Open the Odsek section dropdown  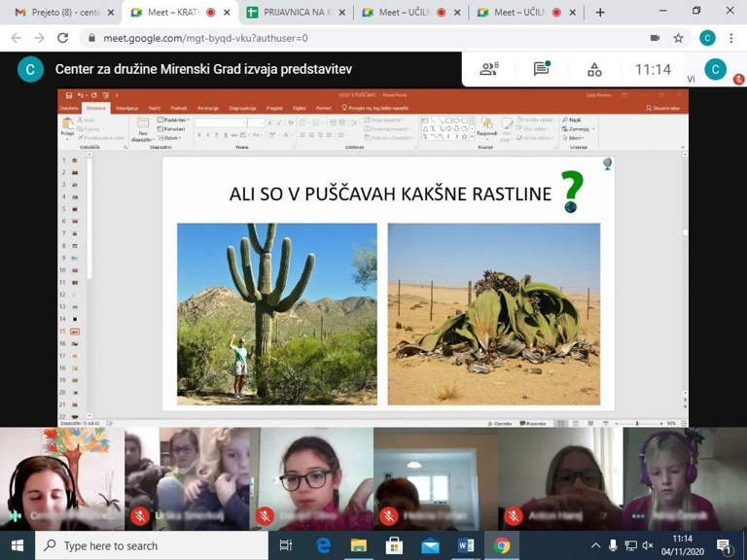click(x=169, y=138)
